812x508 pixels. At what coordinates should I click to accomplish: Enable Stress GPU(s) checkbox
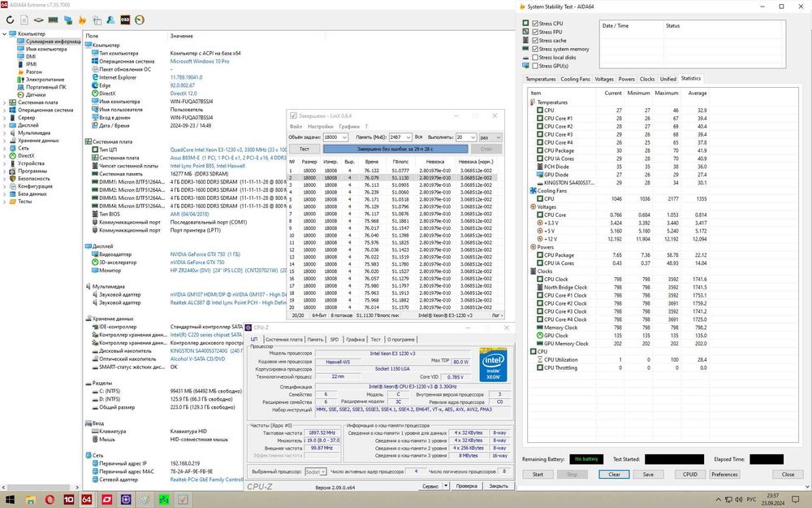coord(535,66)
